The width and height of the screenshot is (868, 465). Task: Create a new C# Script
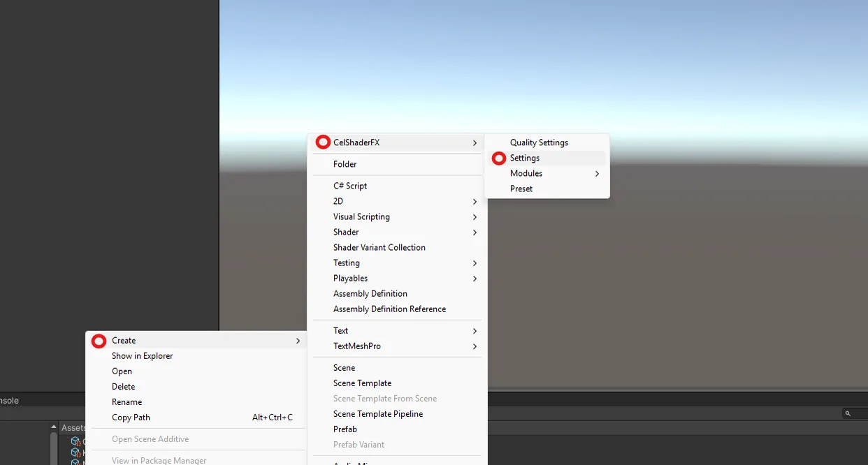coord(396,186)
